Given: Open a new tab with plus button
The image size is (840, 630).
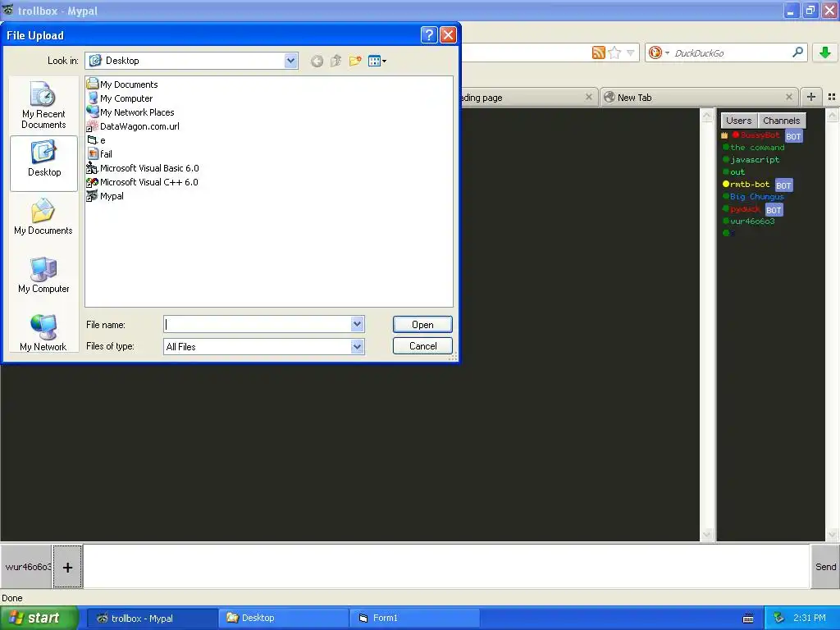Looking at the screenshot, I should (811, 97).
